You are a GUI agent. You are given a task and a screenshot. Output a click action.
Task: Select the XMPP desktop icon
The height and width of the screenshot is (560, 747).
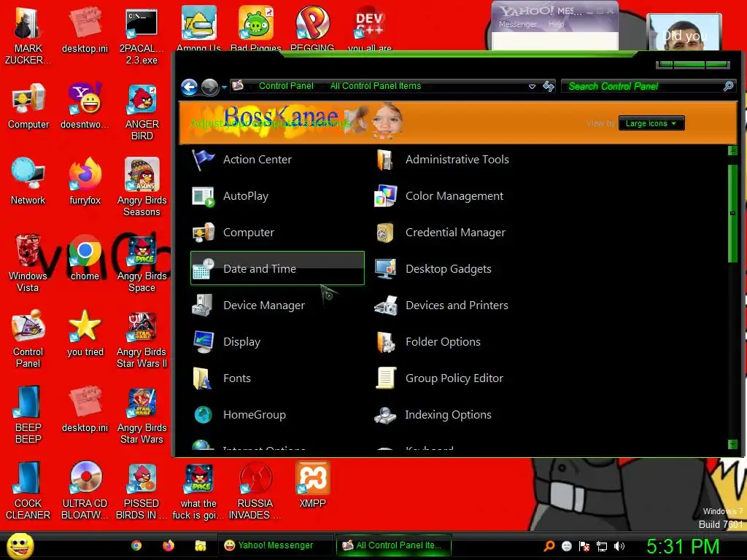[x=312, y=485]
